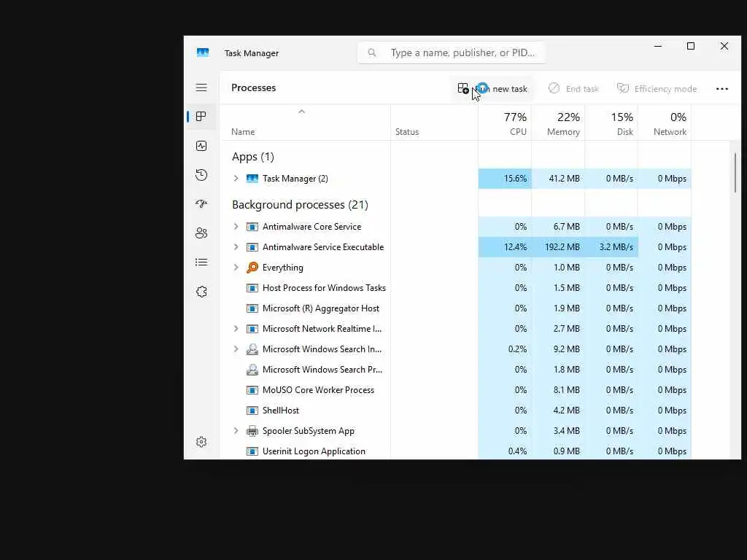The width and height of the screenshot is (747, 560).
Task: Open the Startup apps sidebar icon
Action: coord(201,204)
